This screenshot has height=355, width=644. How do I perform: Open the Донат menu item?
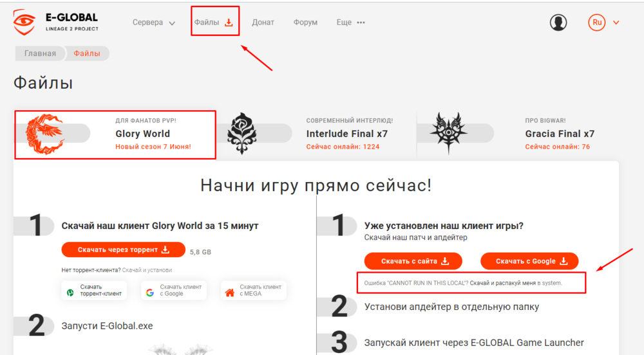[x=263, y=23]
